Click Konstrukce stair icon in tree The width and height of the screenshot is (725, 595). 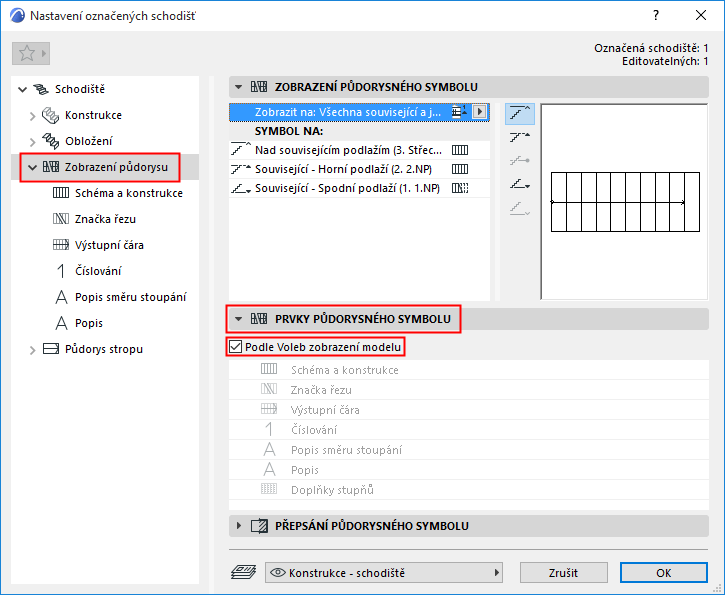50,115
